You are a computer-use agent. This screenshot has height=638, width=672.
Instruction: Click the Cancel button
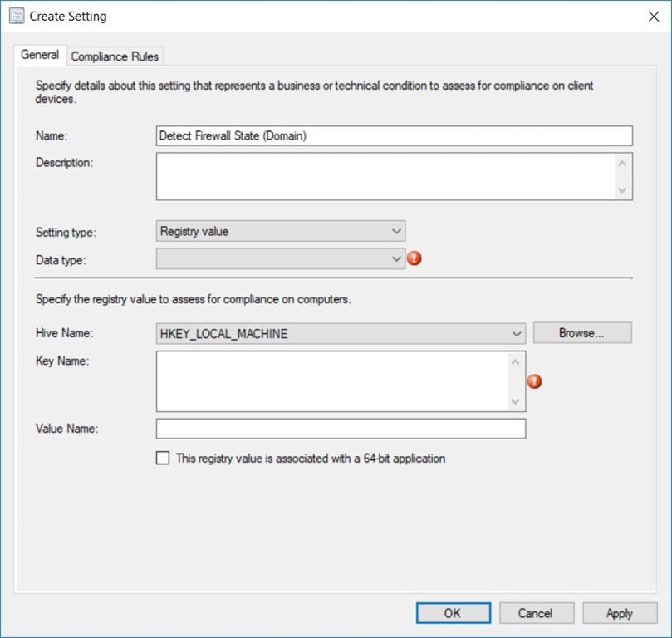pos(537,613)
